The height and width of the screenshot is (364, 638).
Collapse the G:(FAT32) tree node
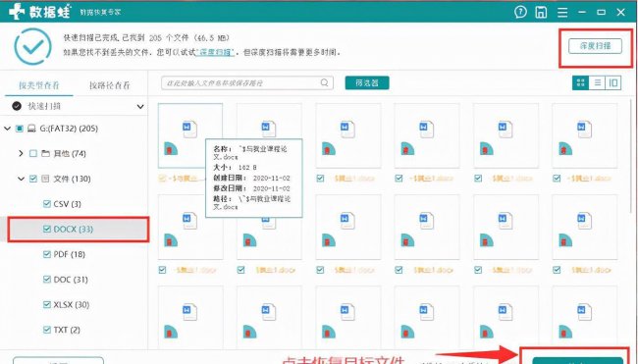[7, 129]
